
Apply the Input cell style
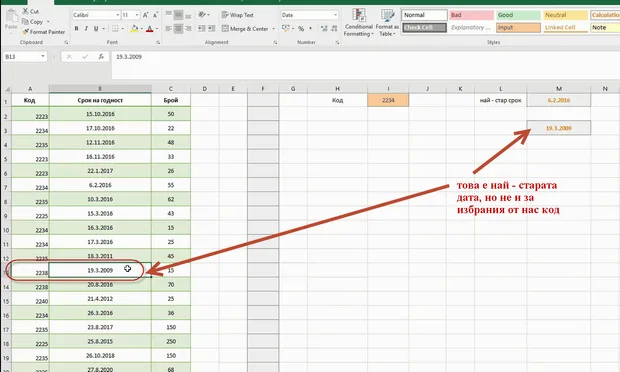pos(518,27)
